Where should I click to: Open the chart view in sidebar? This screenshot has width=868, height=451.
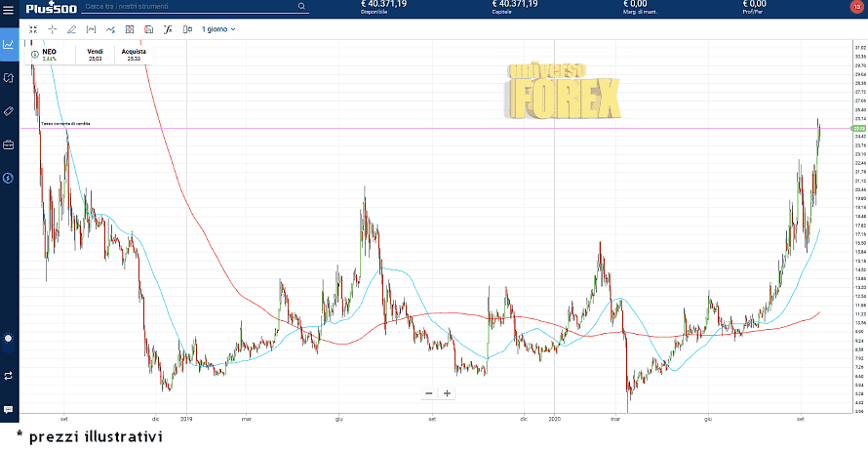[9, 44]
